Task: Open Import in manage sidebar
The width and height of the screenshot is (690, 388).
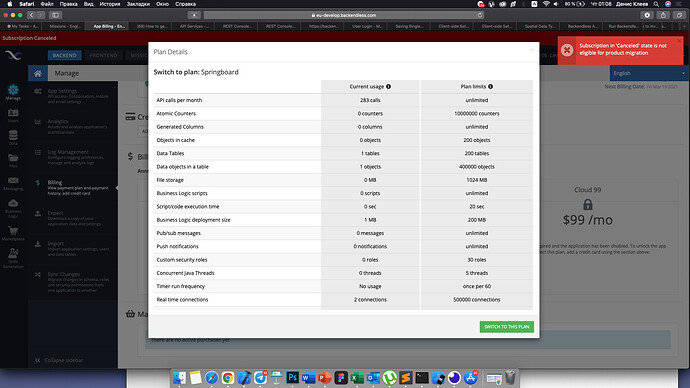Action: [73, 249]
